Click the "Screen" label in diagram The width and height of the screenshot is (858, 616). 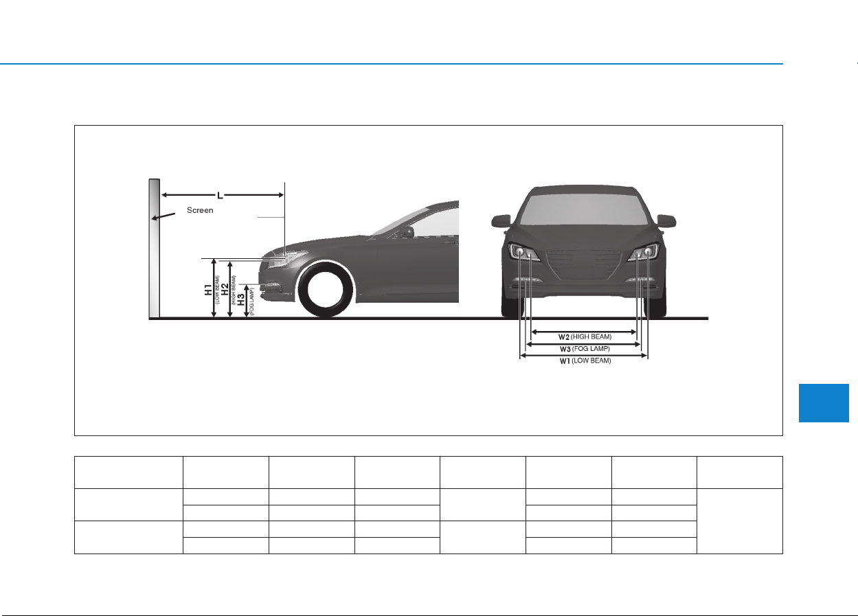pyautogui.click(x=200, y=210)
